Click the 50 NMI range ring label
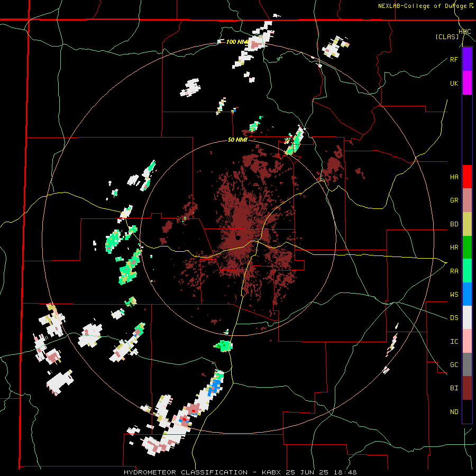Screen dimensions: 476x476 click(x=237, y=140)
